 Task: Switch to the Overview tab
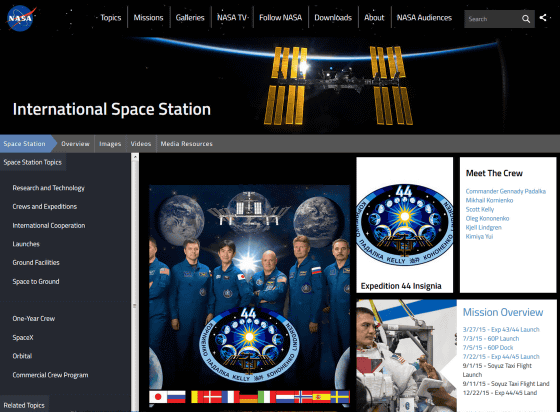pyautogui.click(x=75, y=144)
